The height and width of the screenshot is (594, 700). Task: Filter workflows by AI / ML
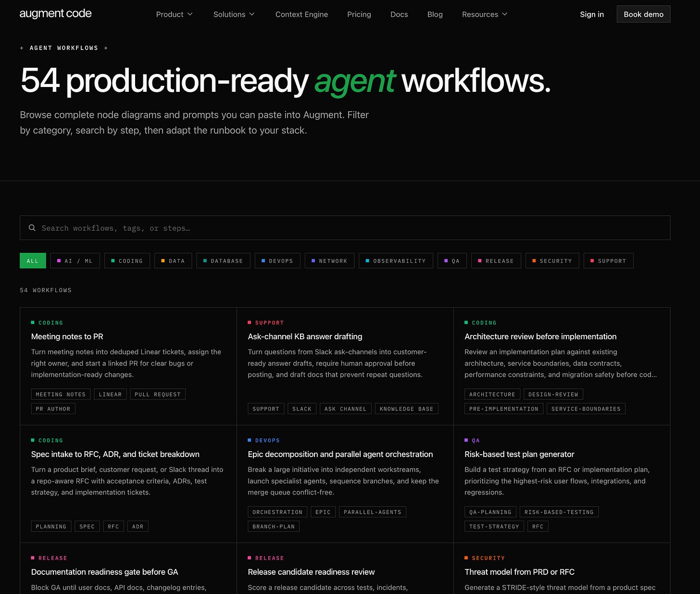pyautogui.click(x=75, y=261)
